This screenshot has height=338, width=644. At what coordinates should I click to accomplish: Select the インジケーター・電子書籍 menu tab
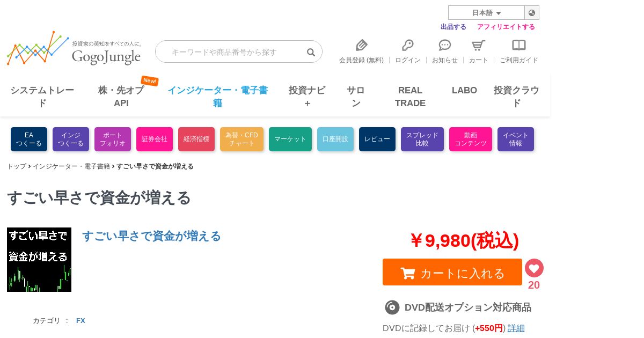point(217,97)
